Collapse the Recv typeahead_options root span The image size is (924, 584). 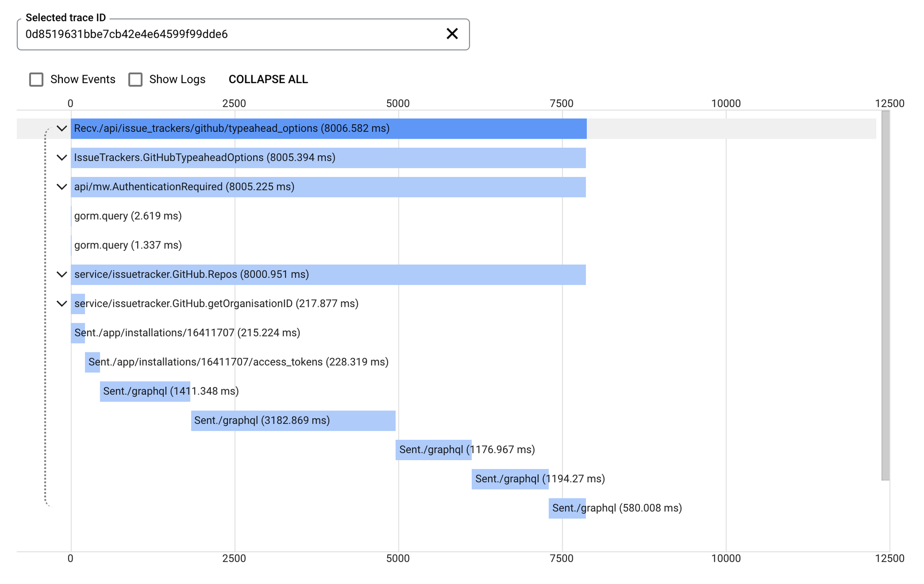[x=61, y=128]
